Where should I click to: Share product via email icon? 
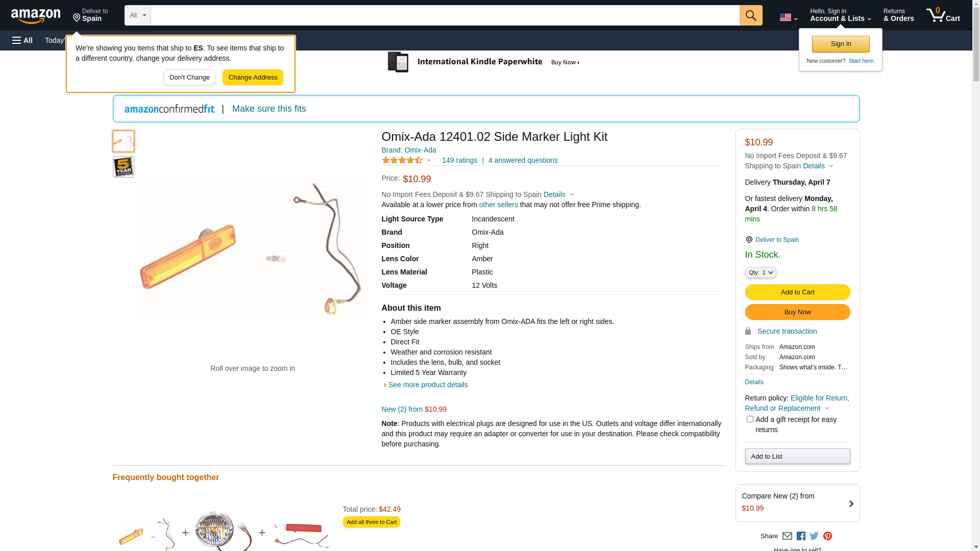click(787, 536)
